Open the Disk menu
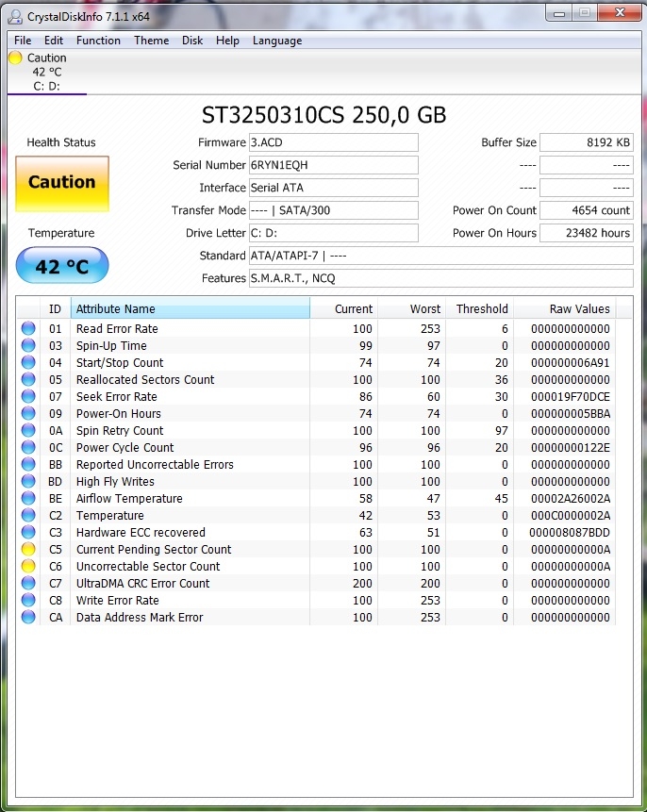The image size is (647, 812). [x=192, y=41]
